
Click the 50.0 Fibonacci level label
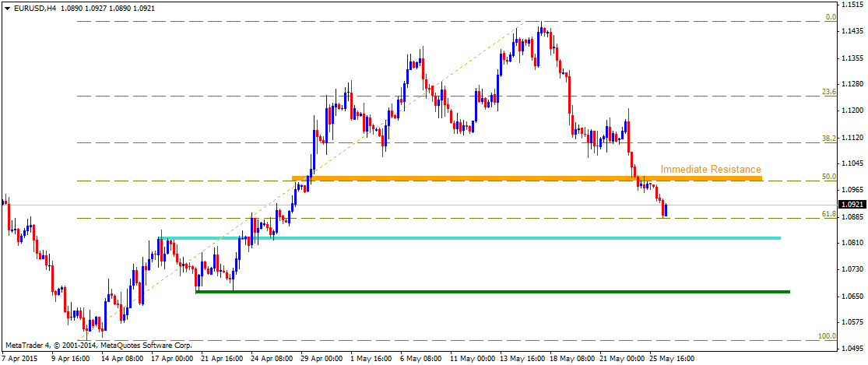[829, 177]
